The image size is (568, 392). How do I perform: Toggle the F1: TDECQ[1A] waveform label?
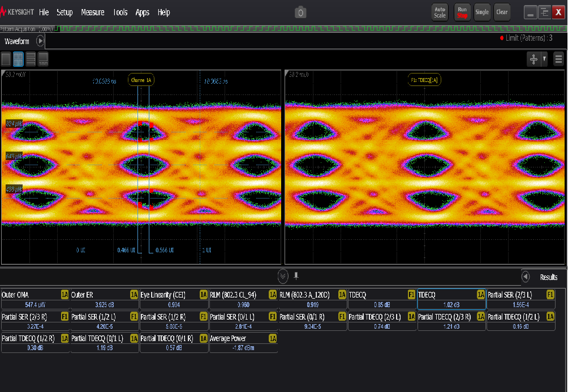pos(424,80)
